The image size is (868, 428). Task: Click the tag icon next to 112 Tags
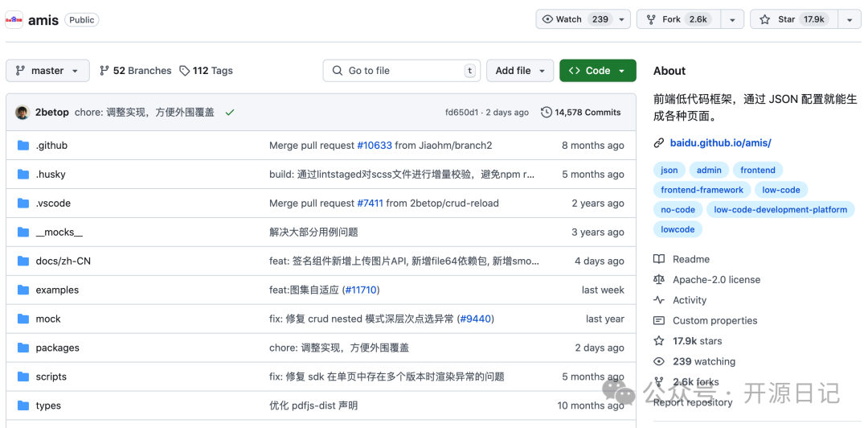tap(185, 71)
